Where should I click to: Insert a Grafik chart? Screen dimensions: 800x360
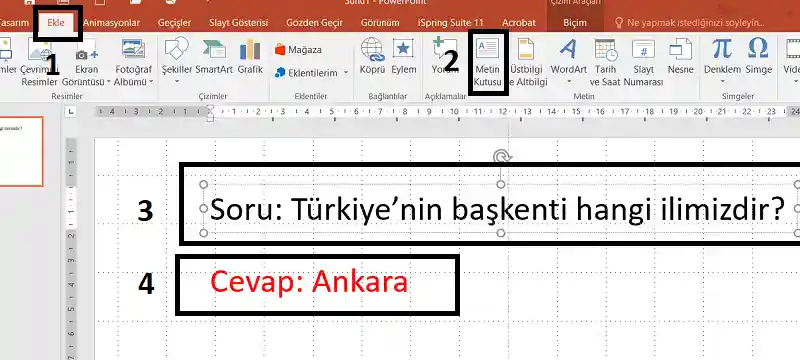250,57
